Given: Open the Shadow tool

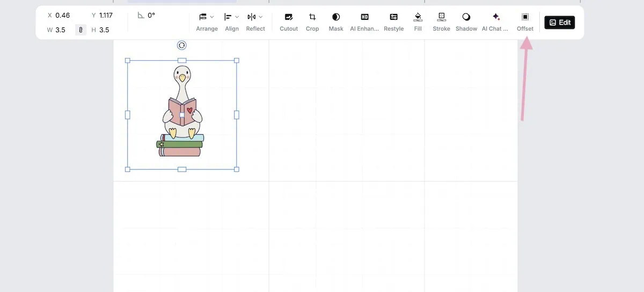Looking at the screenshot, I should point(466,22).
